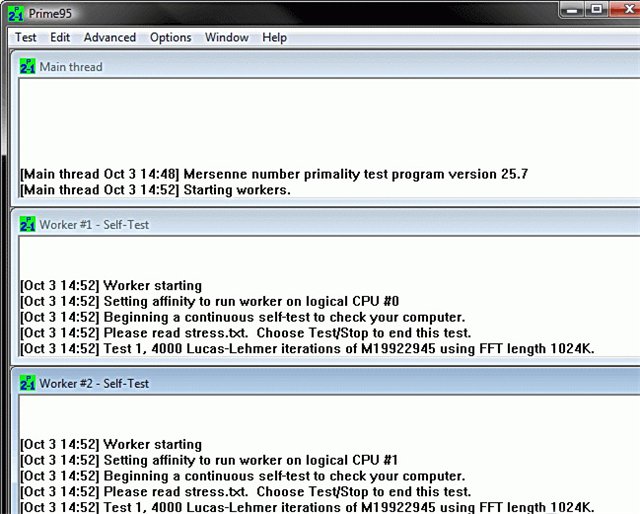640x514 pixels.
Task: Click the Prime95 title bar app icon
Action: point(16,13)
